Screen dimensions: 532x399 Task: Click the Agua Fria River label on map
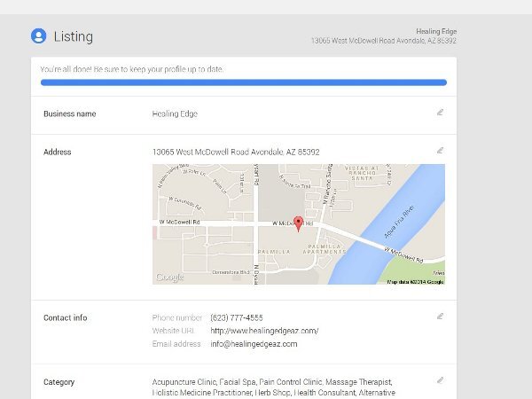tap(399, 222)
